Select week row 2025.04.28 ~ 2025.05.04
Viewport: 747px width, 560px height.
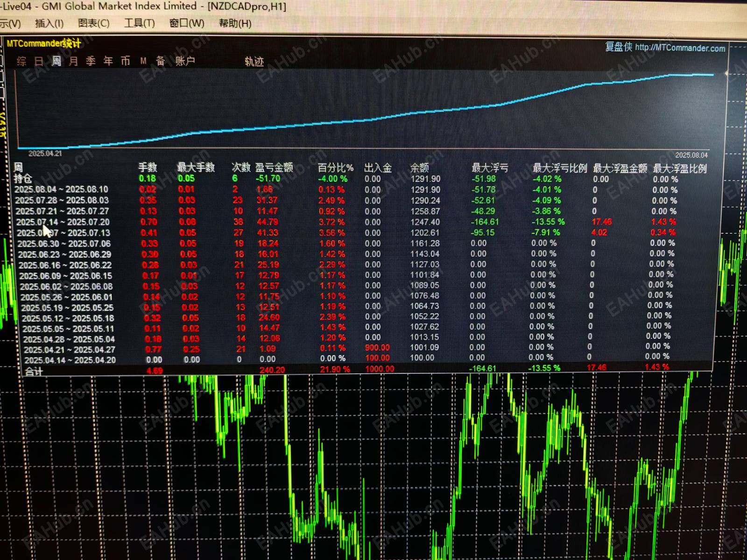(x=69, y=339)
